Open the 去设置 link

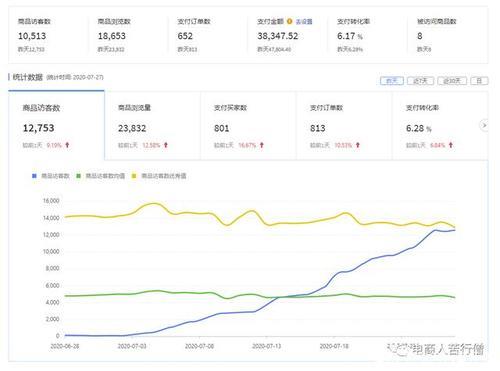tap(304, 22)
